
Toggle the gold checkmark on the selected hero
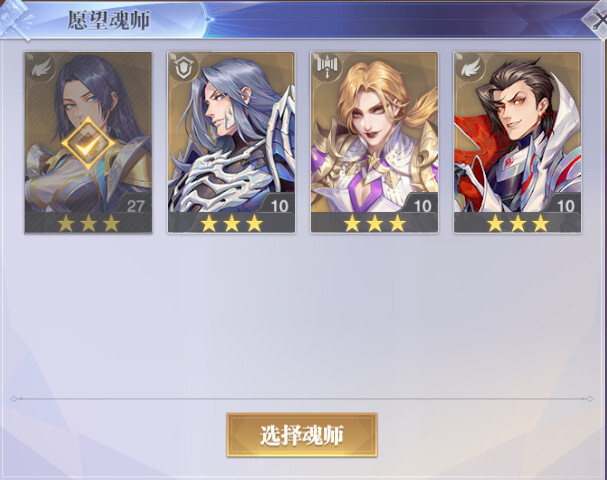[89, 144]
